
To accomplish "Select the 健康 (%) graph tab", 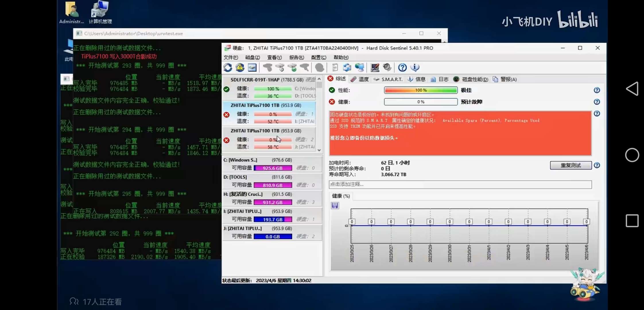I will (x=341, y=196).
